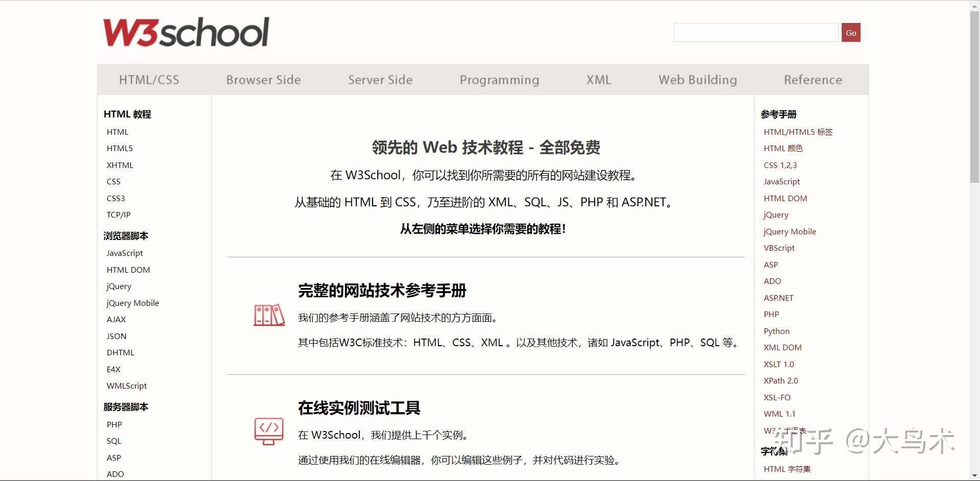Click the 参考手册 sidebar heading
This screenshot has height=481, width=980.
(x=778, y=114)
